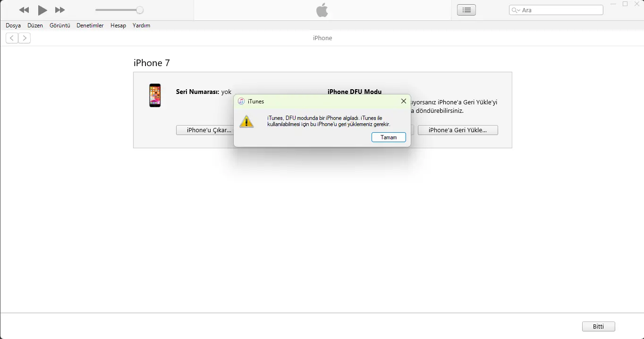Minimize the iTunes window
Image resolution: width=644 pixels, height=339 pixels.
click(x=613, y=4)
